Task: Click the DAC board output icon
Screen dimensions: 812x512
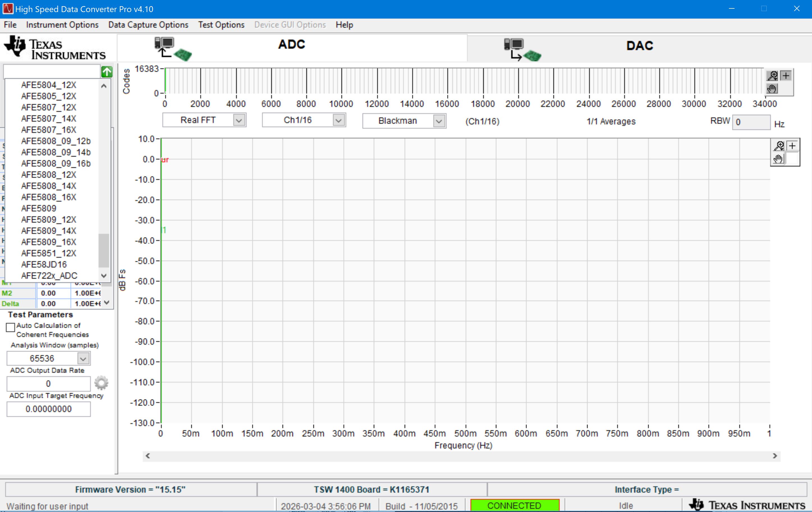Action: [522, 50]
